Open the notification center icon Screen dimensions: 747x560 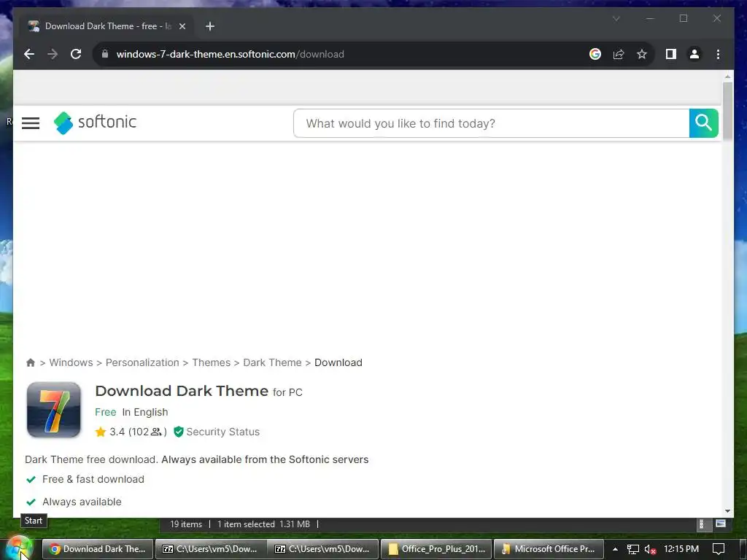[x=719, y=549]
